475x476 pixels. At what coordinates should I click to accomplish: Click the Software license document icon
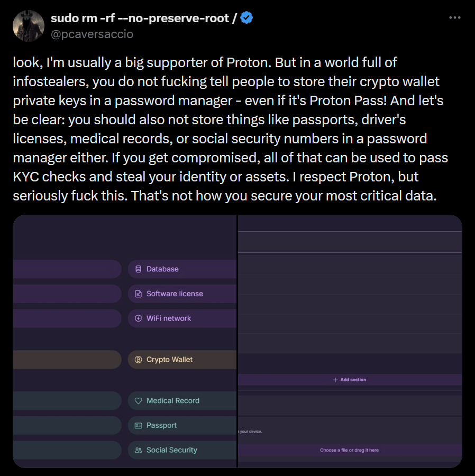[139, 294]
